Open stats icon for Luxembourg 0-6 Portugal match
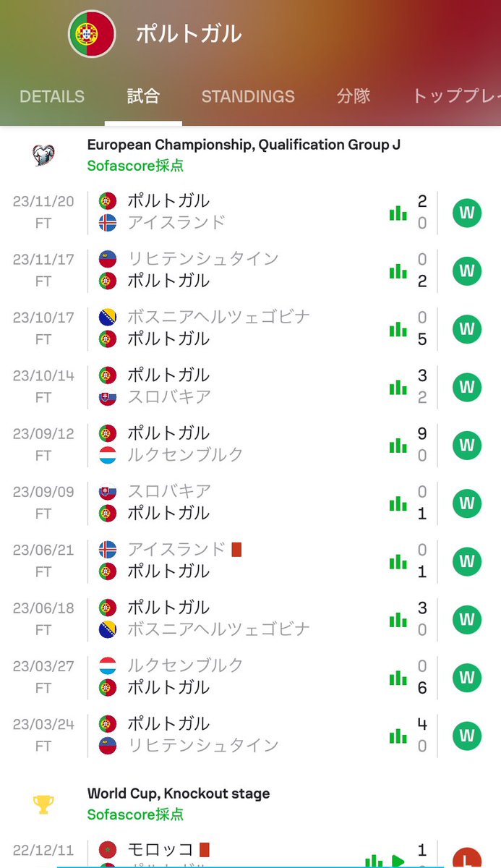Viewport: 501px width, 868px height. (398, 676)
